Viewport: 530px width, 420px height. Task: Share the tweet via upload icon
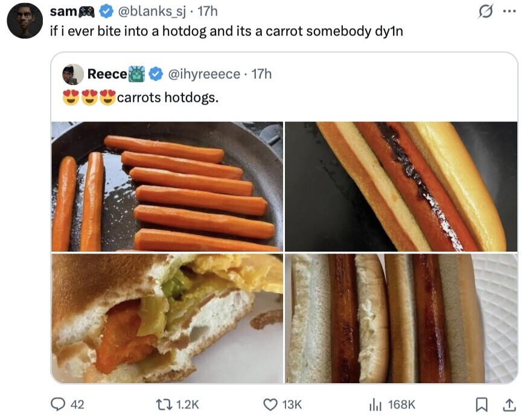(509, 404)
